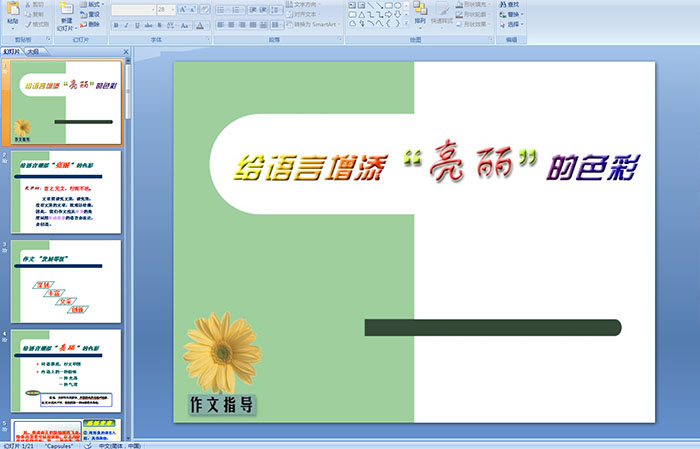This screenshot has height=449, width=700.
Task: Click Text Direction (文字方向)
Action: [303, 4]
